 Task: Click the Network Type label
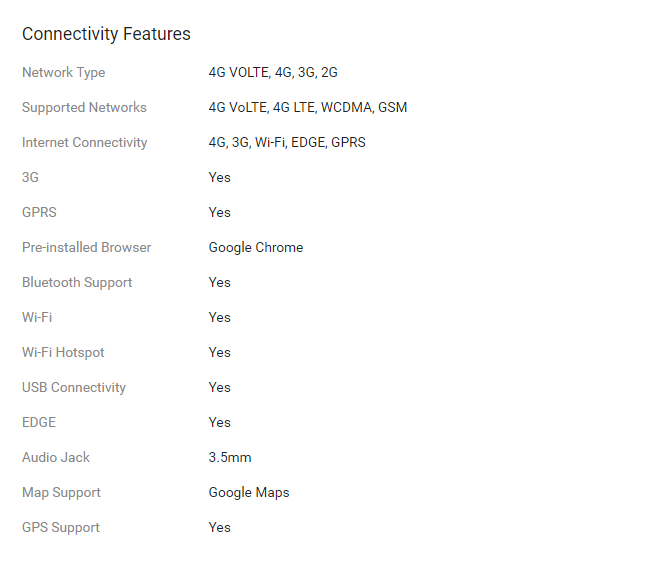click(x=63, y=73)
